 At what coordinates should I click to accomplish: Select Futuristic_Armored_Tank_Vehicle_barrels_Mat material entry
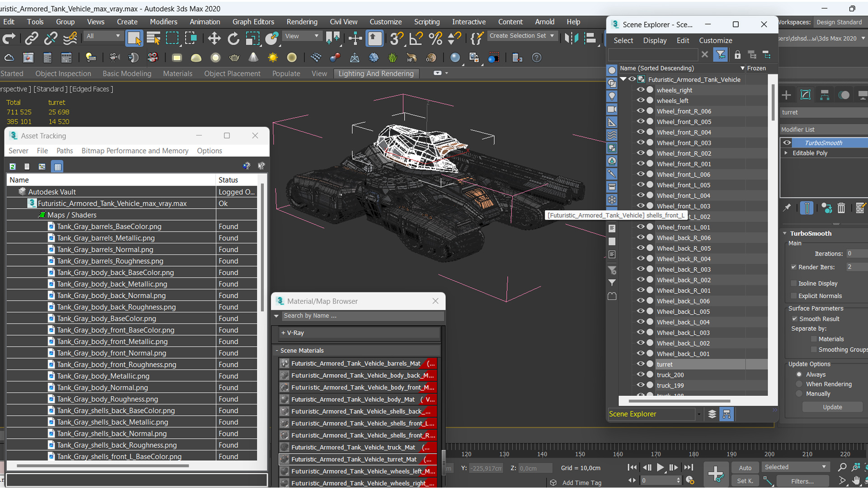coord(358,364)
